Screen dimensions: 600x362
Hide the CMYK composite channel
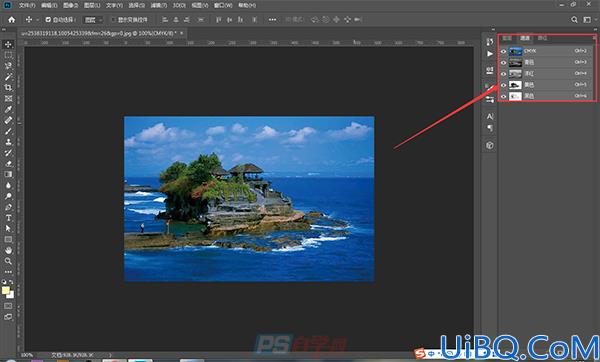point(503,51)
